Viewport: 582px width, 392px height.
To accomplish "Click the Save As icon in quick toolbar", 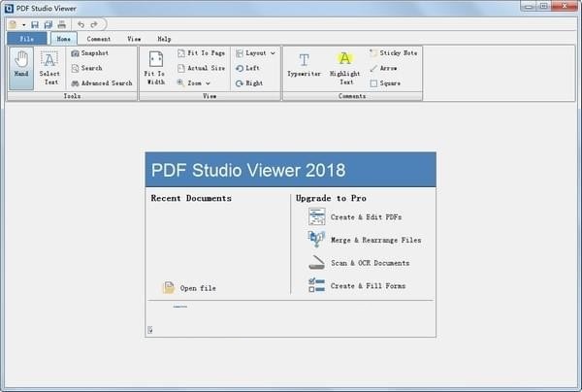I will tap(48, 25).
